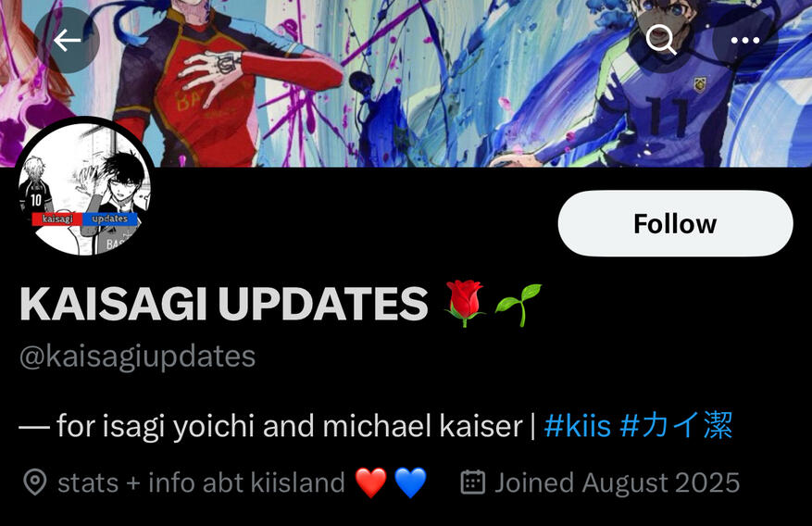Tap the Joined August 2025 text
The width and height of the screenshot is (812, 526).
pos(618,482)
